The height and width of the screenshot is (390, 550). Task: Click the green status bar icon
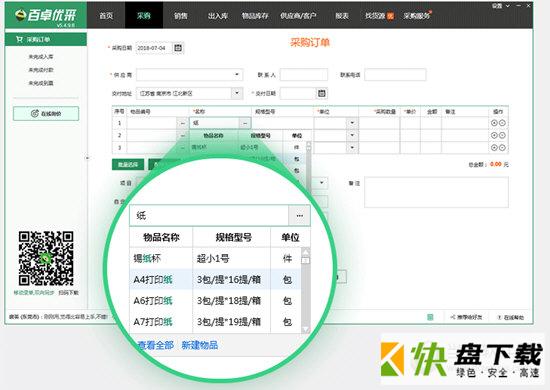coord(430,317)
